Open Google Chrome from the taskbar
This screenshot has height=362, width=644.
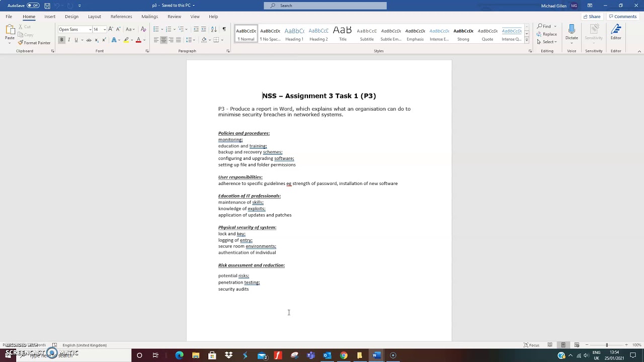coord(343,355)
